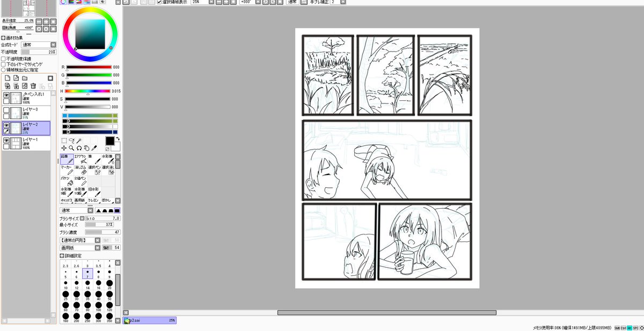Enable 下のレイヤーでクリッピング clipping checkbox

coord(3,64)
